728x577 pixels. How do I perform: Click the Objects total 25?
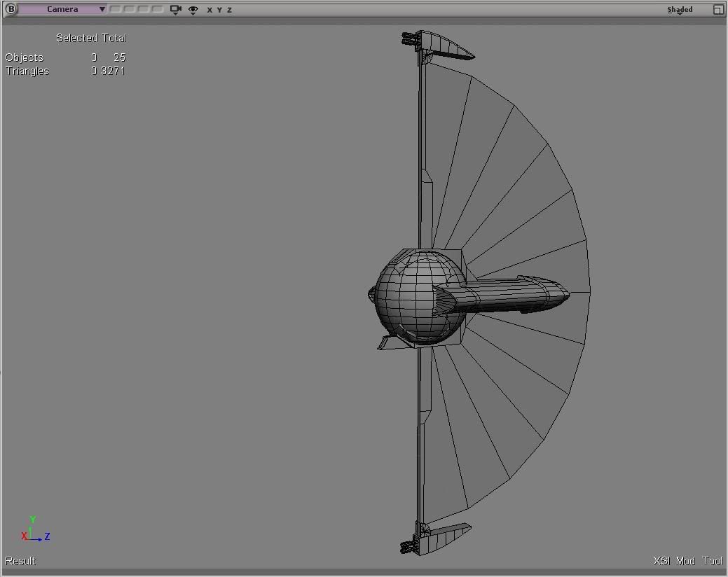pyautogui.click(x=119, y=57)
